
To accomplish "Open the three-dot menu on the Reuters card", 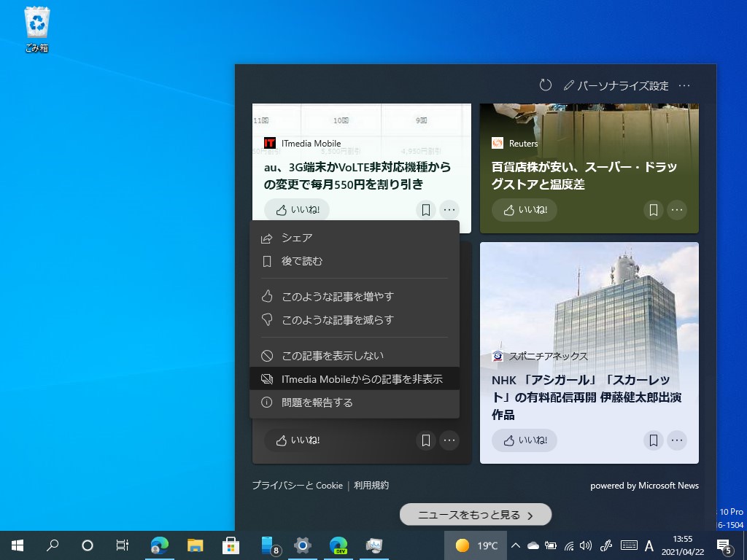I will [677, 210].
